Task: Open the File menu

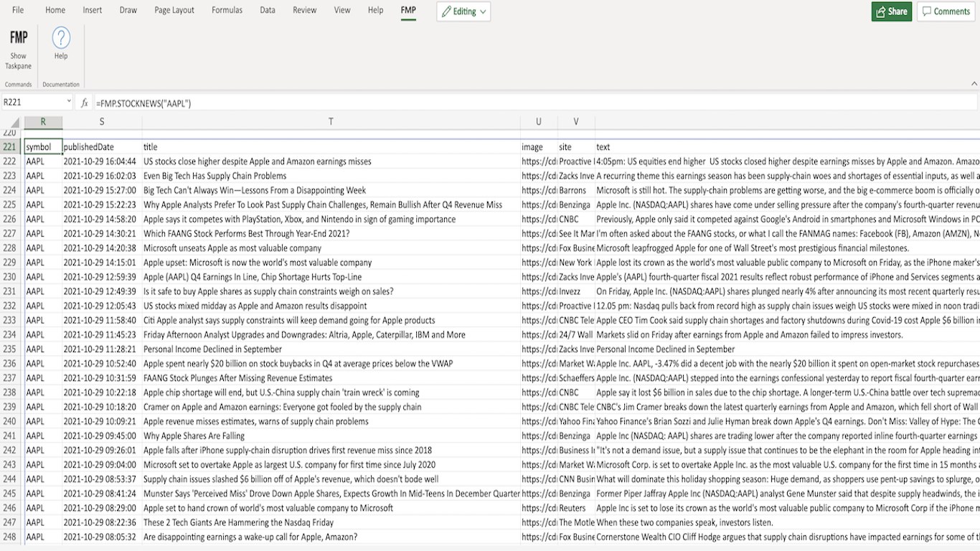Action: click(x=18, y=11)
